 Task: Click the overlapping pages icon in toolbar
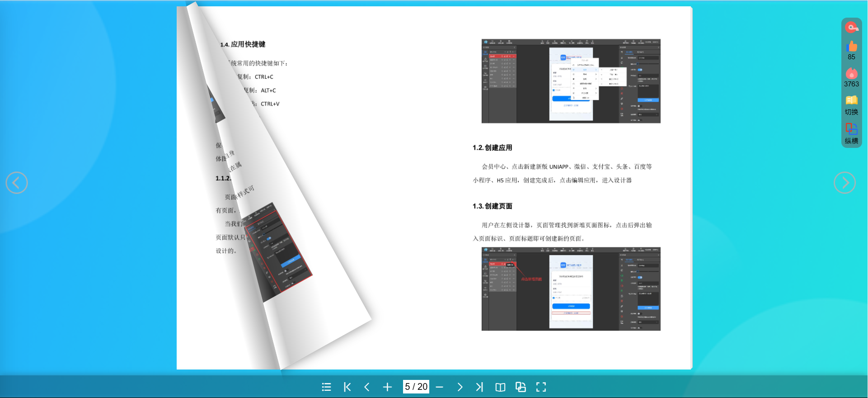521,387
